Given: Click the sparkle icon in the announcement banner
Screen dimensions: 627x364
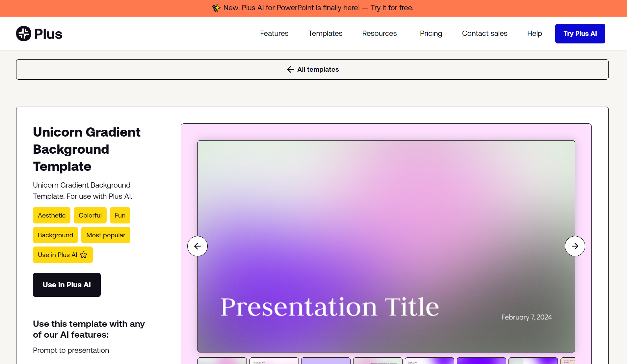Looking at the screenshot, I should [216, 8].
